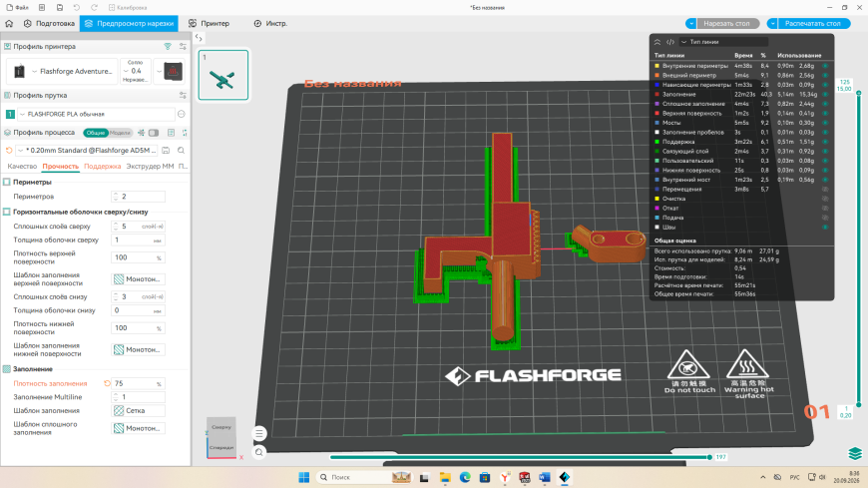
Task: Open the Калибровка menu
Action: click(x=128, y=7)
